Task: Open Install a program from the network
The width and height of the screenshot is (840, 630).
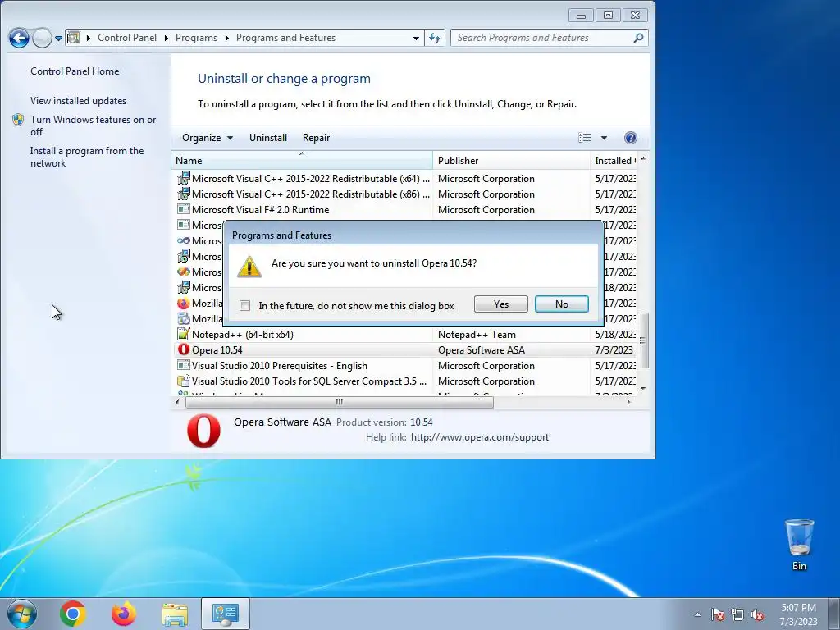Action: [87, 157]
